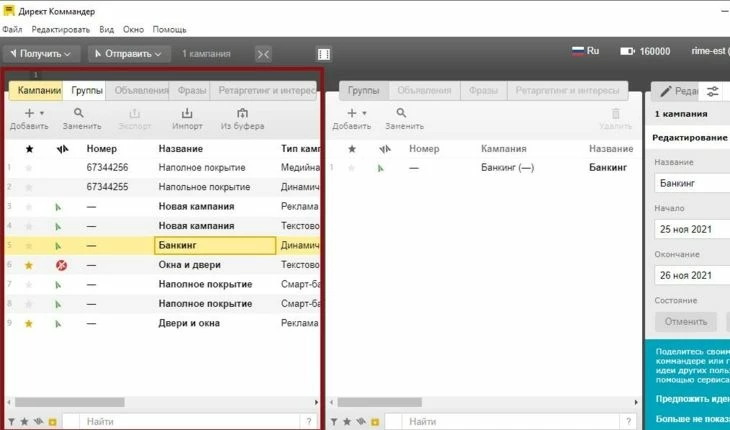730x430 pixels.
Task: Switch to Кампании tab in left panel
Action: (x=36, y=90)
